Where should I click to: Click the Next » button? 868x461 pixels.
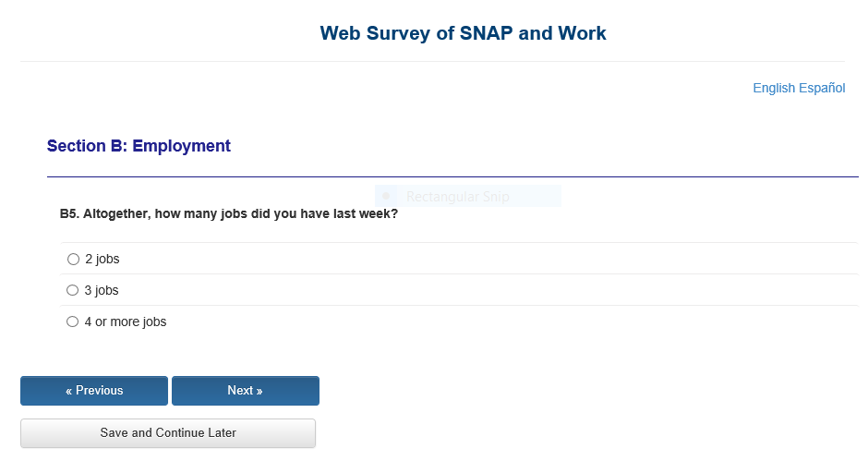246,391
